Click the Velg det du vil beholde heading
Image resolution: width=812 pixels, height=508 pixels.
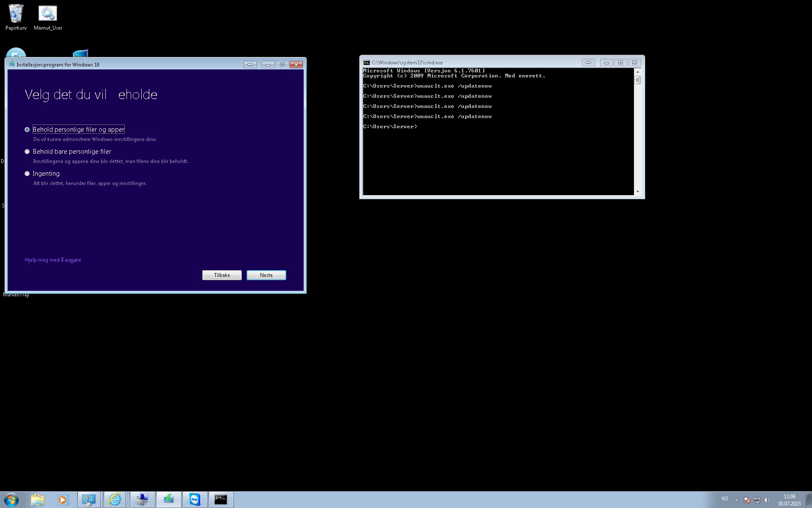pyautogui.click(x=91, y=94)
